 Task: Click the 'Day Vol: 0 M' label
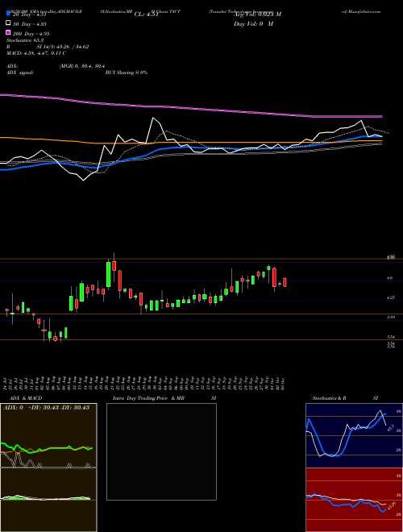pos(254,23)
